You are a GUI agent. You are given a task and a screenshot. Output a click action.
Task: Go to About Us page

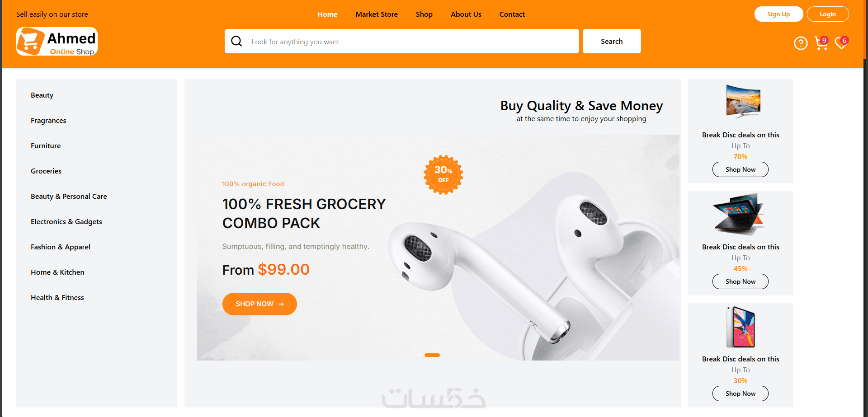pyautogui.click(x=466, y=14)
